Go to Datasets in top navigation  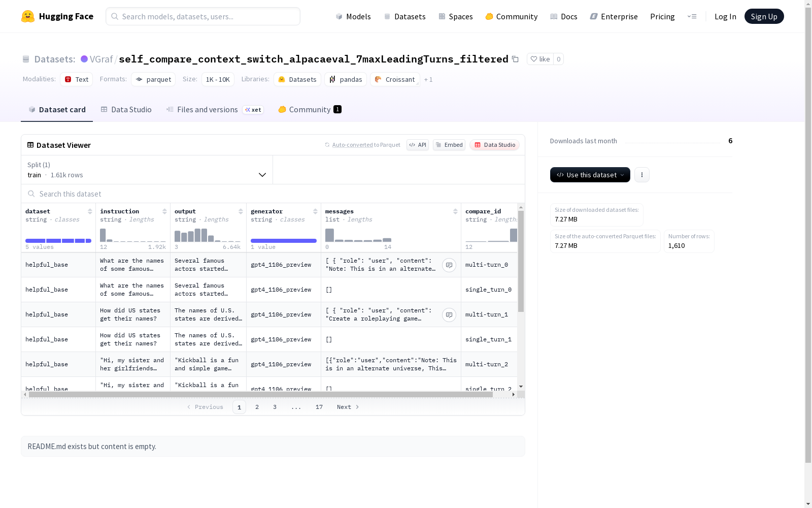(x=405, y=16)
